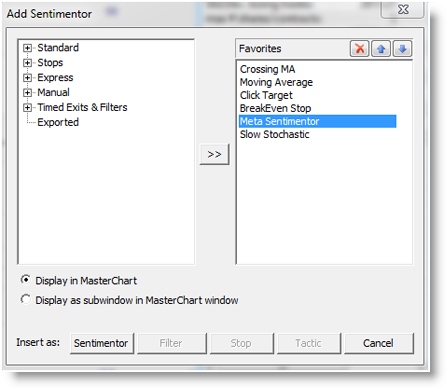Expand the Standard tree node
Screen dimensions: 446x388
27,48
